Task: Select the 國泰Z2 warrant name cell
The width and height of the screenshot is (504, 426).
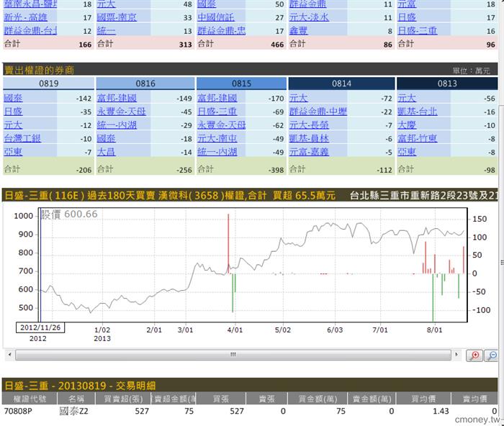Action: coord(73,411)
